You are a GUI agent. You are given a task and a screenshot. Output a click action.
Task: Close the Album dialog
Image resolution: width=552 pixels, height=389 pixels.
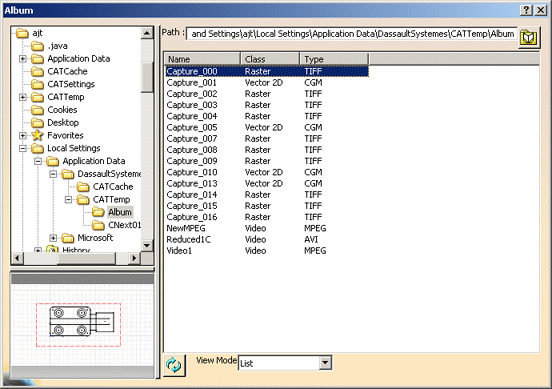pyautogui.click(x=540, y=10)
